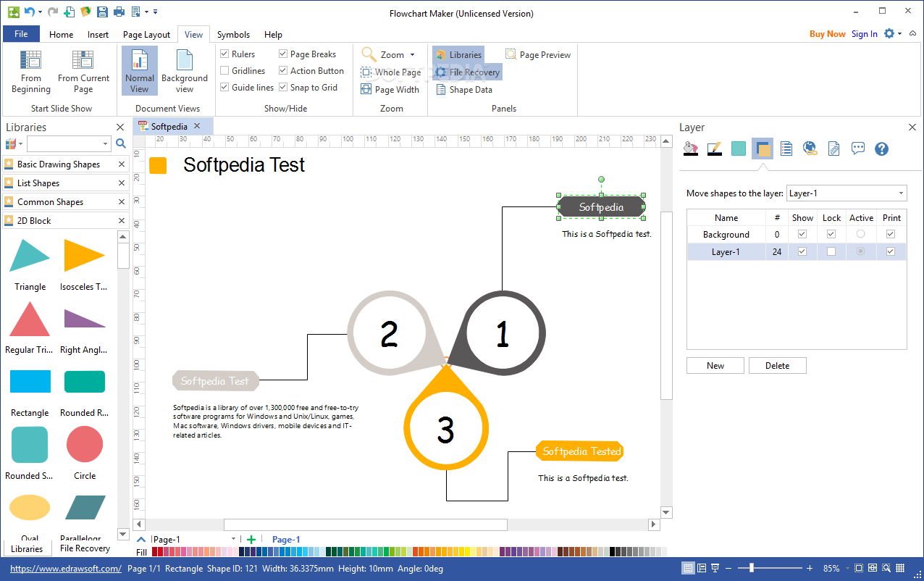Image resolution: width=924 pixels, height=581 pixels.
Task: Open the edrawsoft.com link in status bar
Action: 65,569
